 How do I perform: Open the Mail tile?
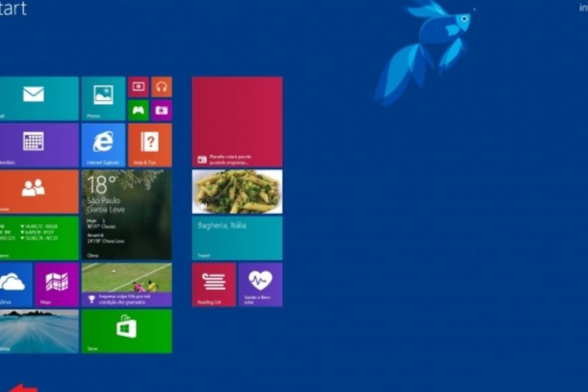[39, 98]
